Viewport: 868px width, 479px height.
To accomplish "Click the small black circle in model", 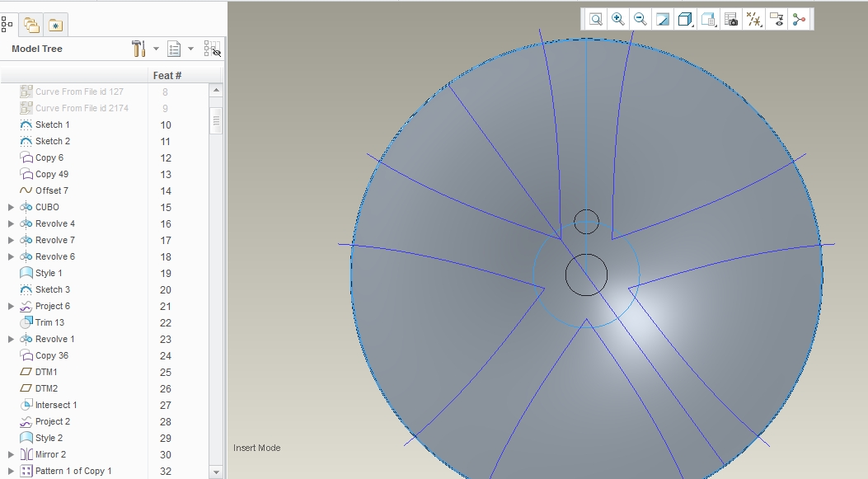I will click(586, 222).
